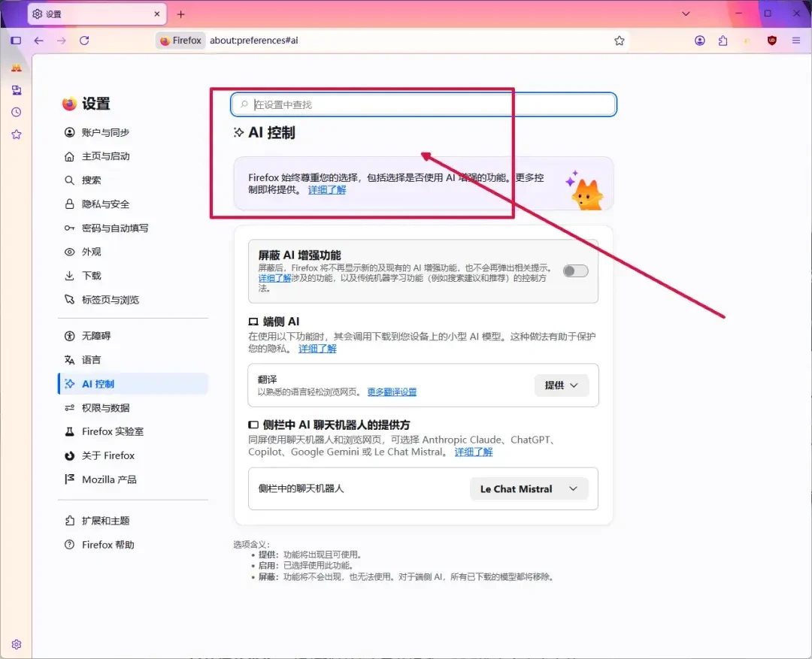Select the AI 控制 category
Image resolution: width=812 pixels, height=659 pixels.
coord(133,383)
